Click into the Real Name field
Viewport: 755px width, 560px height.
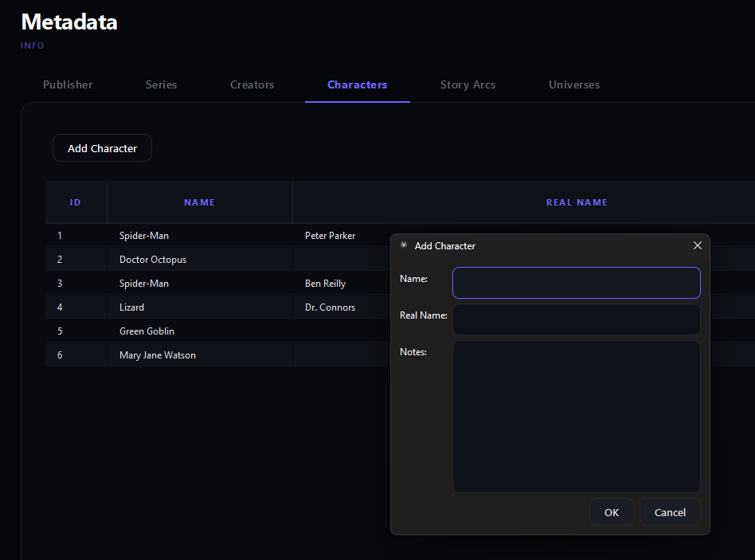(x=577, y=319)
